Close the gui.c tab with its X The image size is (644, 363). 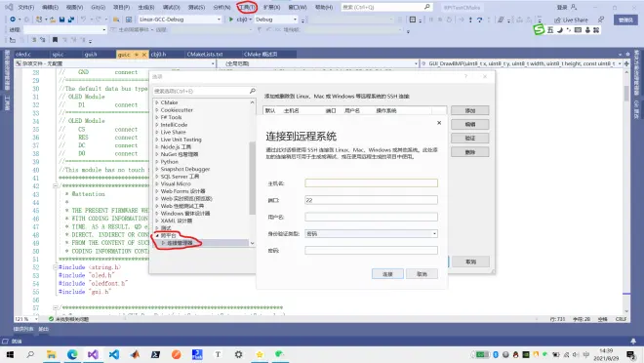click(x=144, y=55)
